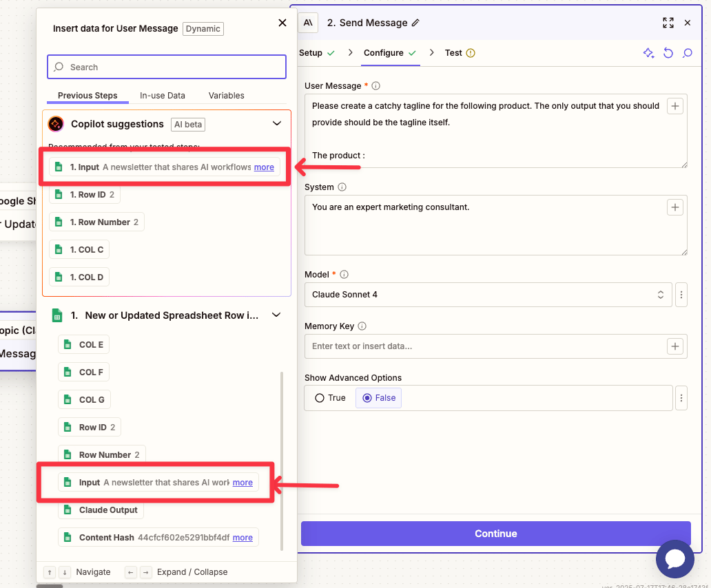Open the Variables tab
Image resolution: width=711 pixels, height=588 pixels.
pyautogui.click(x=226, y=96)
